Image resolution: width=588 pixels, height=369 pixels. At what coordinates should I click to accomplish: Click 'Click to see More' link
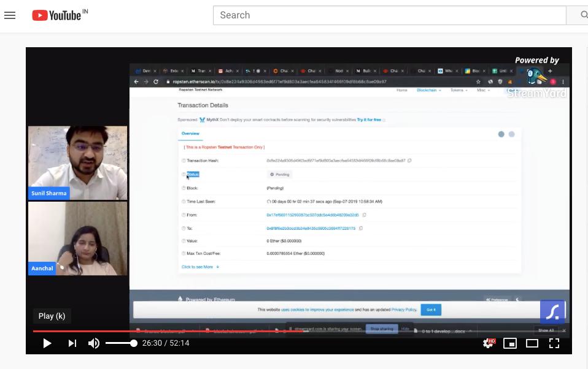(200, 267)
